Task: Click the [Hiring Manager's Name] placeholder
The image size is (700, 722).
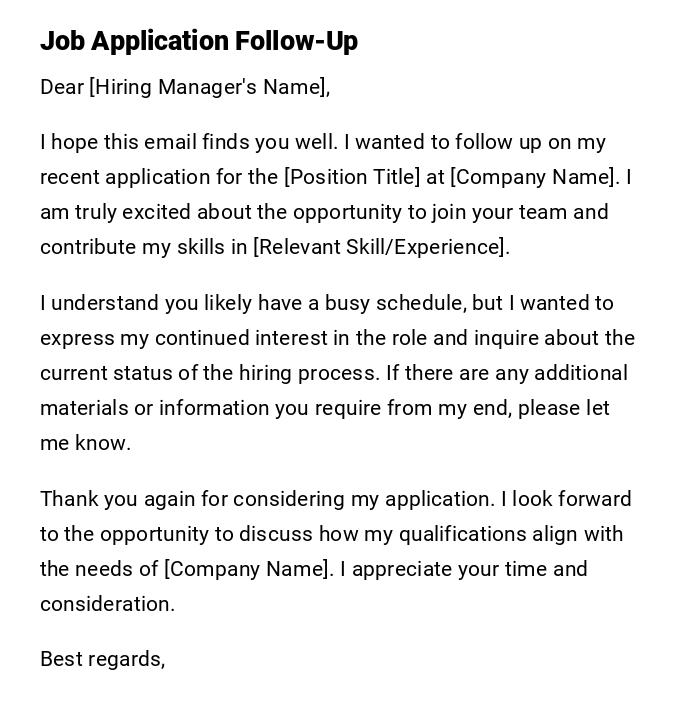Action: (x=208, y=87)
